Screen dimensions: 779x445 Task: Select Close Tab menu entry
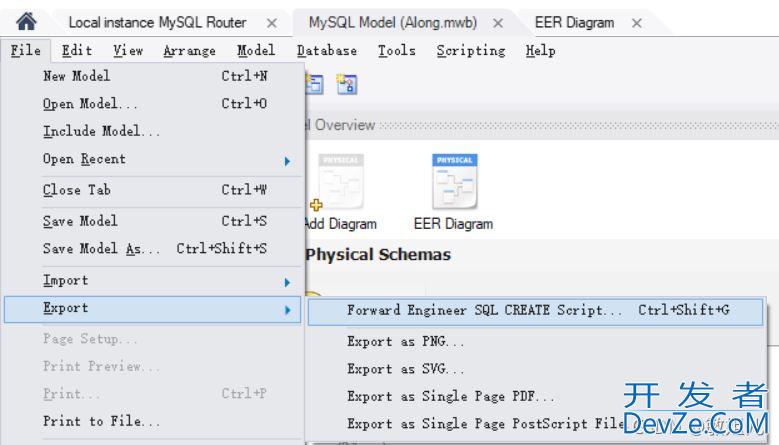tap(153, 190)
